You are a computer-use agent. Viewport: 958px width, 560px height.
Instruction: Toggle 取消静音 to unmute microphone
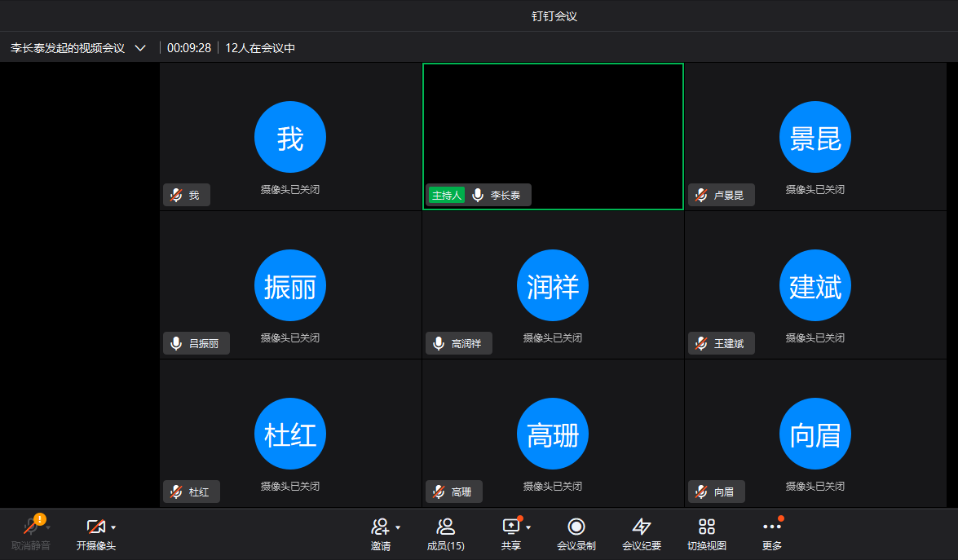[x=32, y=527]
